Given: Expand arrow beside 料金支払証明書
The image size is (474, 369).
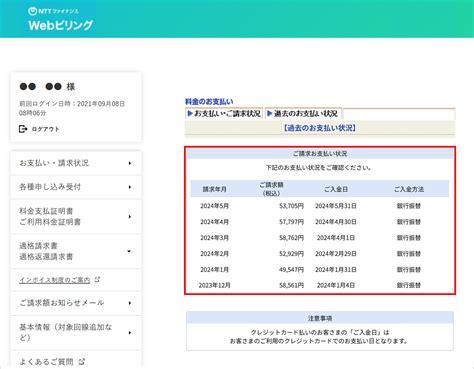Looking at the screenshot, I should coord(130,217).
